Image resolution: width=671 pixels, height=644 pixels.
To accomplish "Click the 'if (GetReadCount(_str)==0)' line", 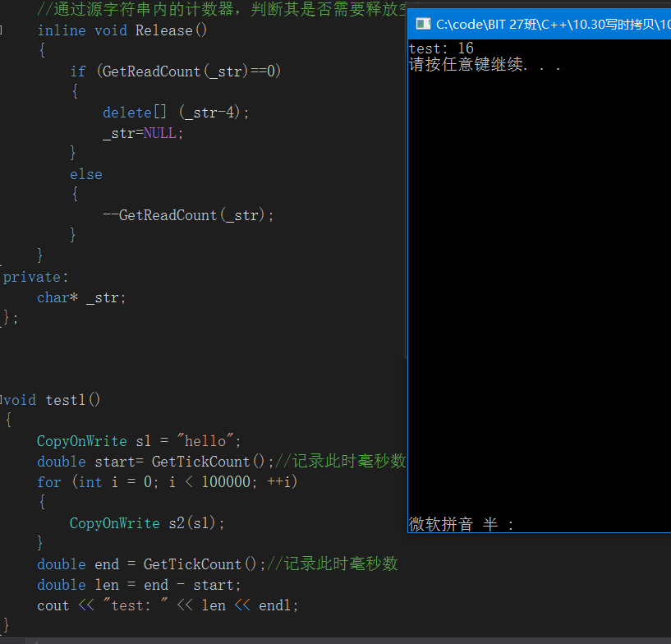I will click(x=176, y=71).
